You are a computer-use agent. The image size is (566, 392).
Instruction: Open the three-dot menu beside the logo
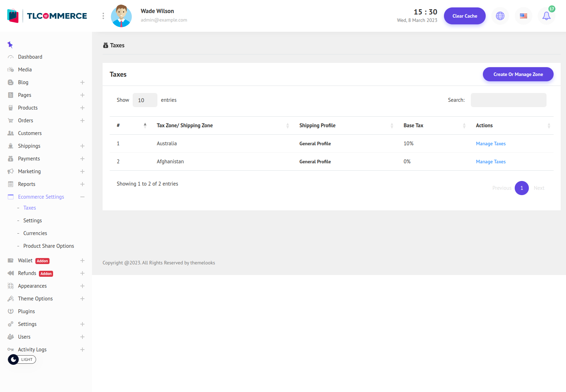click(103, 16)
